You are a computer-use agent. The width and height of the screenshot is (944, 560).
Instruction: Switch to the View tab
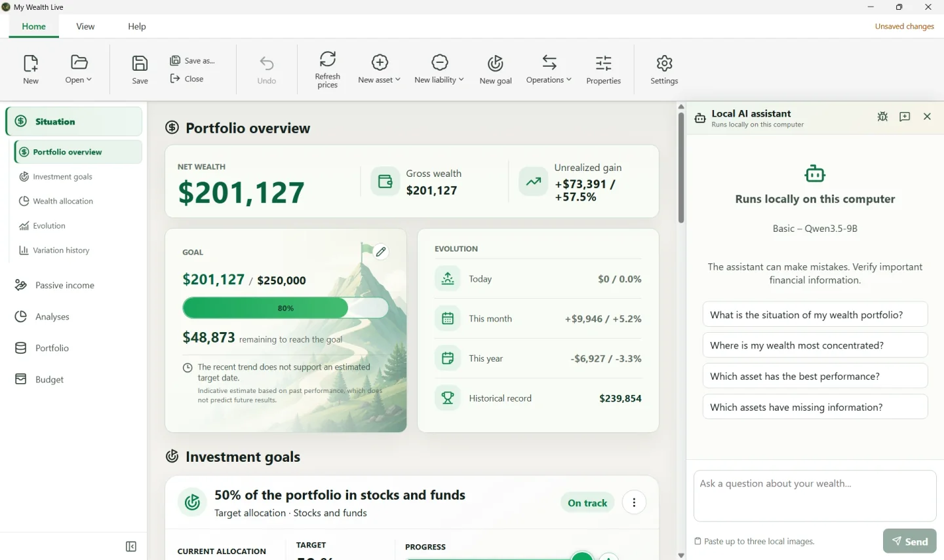click(x=85, y=26)
